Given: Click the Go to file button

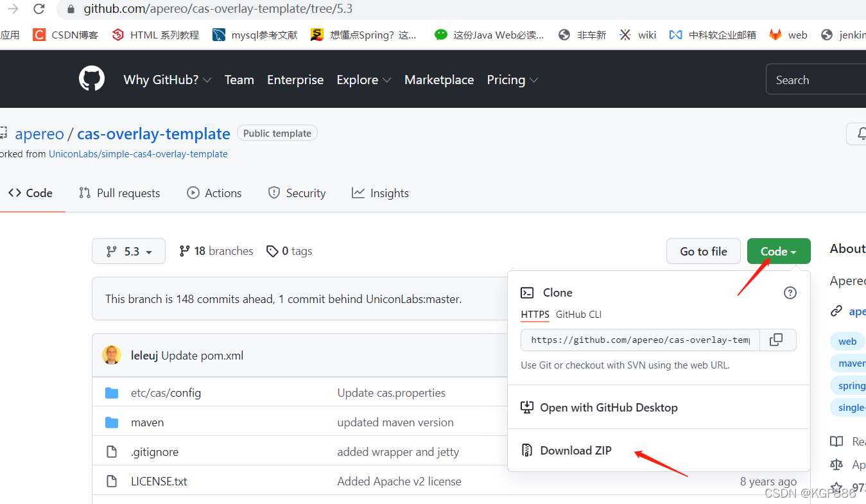Looking at the screenshot, I should (703, 251).
